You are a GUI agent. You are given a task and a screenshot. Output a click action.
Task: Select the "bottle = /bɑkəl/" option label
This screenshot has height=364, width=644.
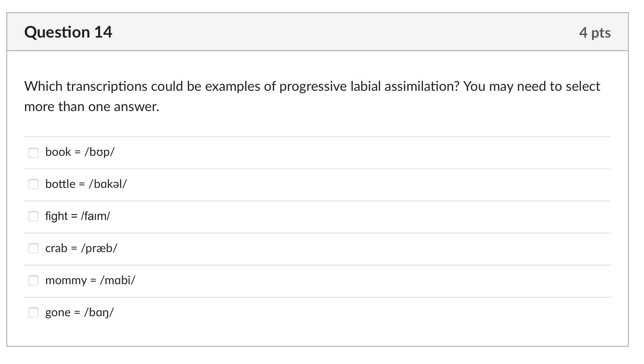pyautogui.click(x=86, y=184)
